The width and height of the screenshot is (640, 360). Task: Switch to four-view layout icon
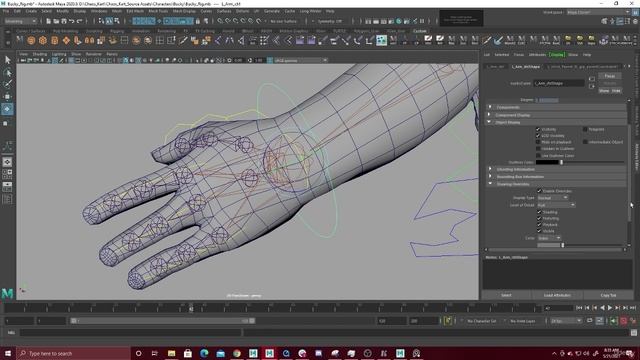coord(7,174)
